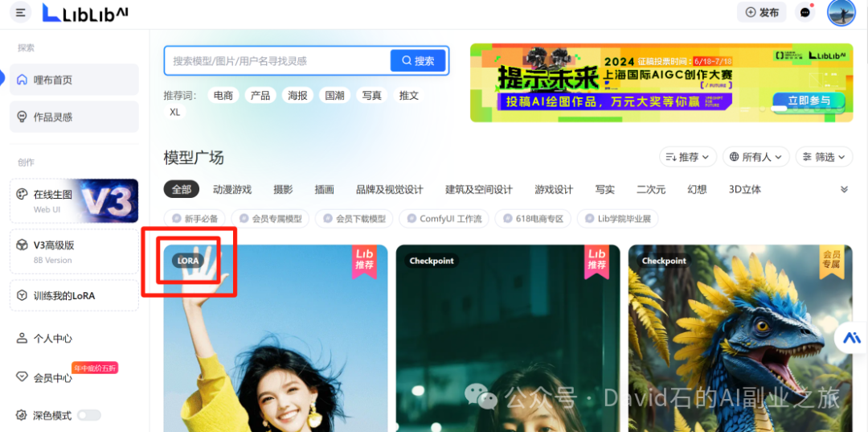Image resolution: width=868 pixels, height=432 pixels.
Task: Click the floating AI assistant icon
Action: coord(851,339)
